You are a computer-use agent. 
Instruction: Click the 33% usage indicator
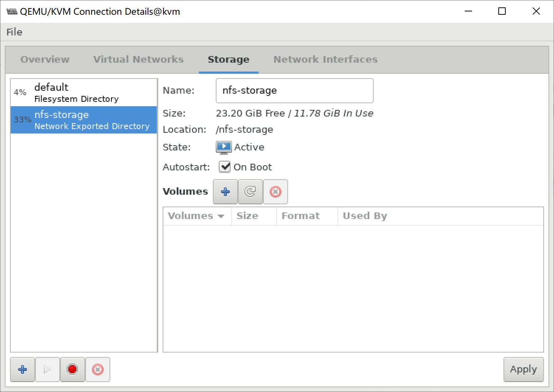click(22, 120)
